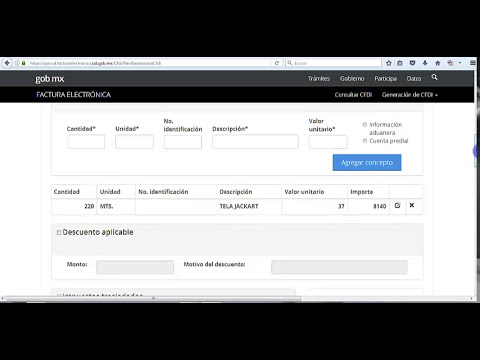Tick the Descuento aplicable checkbox
Viewport: 480px width, 360px height.
(x=59, y=232)
